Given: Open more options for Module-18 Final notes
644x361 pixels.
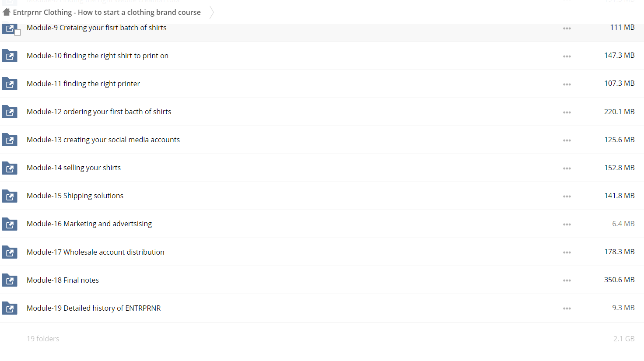Looking at the screenshot, I should [x=567, y=280].
